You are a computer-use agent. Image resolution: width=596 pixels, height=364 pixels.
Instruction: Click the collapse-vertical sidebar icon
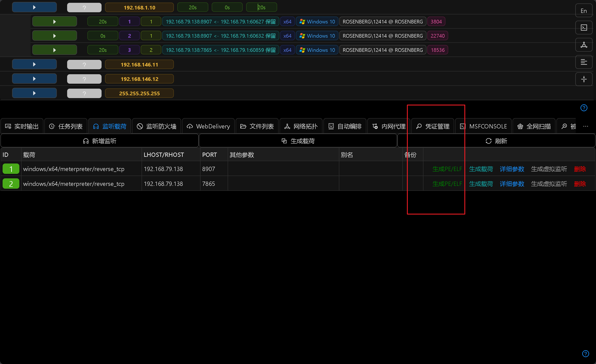coord(584,79)
